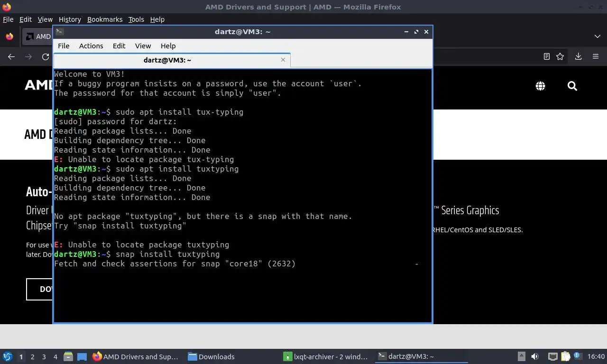Click the 16:40 taskbar clock

click(596, 356)
